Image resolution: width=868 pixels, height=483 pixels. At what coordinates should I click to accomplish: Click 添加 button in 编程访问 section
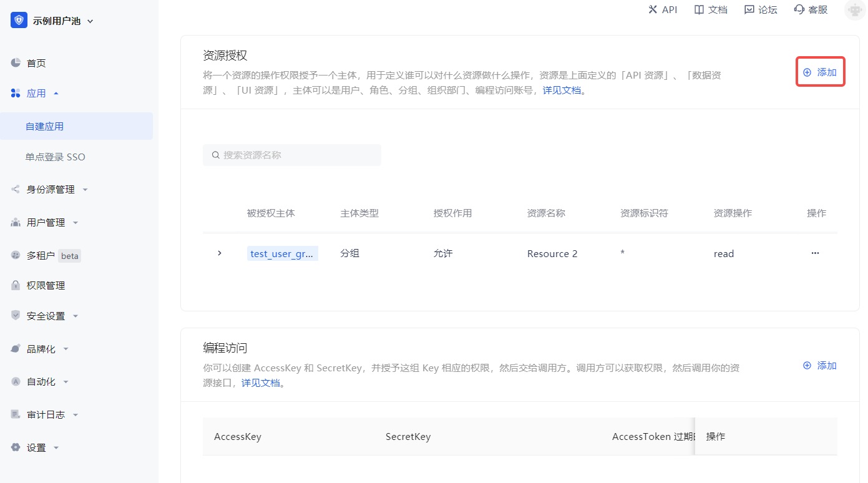coord(820,366)
